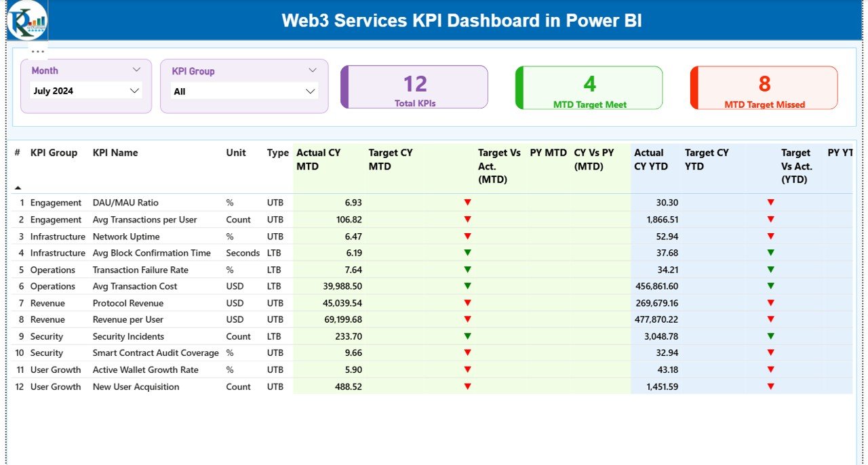Select the 4 MTD Target Meet card
This screenshot has width=868, height=465.
click(x=589, y=87)
